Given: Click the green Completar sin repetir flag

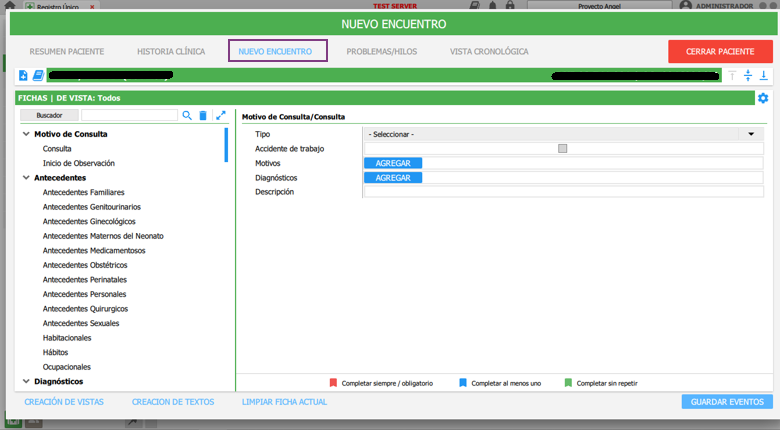Looking at the screenshot, I should point(568,383).
